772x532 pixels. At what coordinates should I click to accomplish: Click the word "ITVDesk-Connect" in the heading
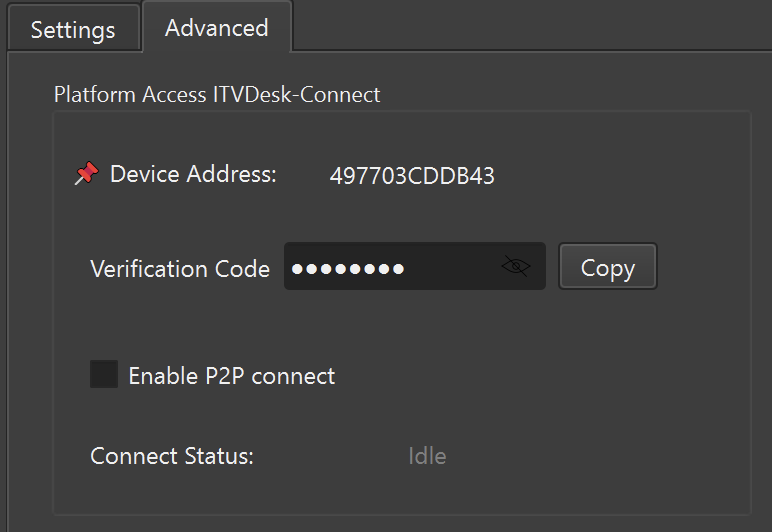pos(296,95)
